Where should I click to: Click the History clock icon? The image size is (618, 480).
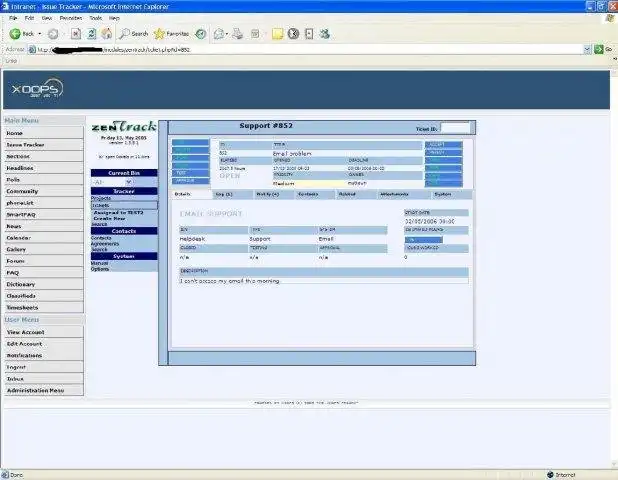201,34
